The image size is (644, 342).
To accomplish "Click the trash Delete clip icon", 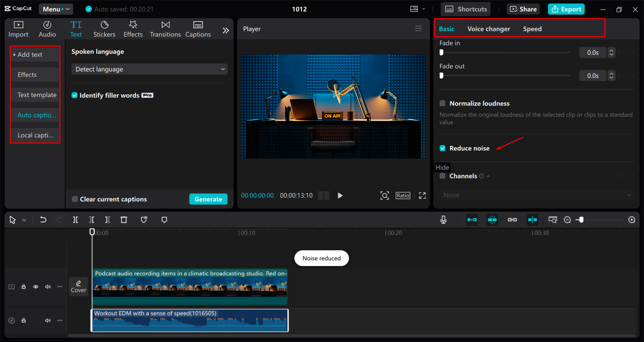I will (124, 220).
